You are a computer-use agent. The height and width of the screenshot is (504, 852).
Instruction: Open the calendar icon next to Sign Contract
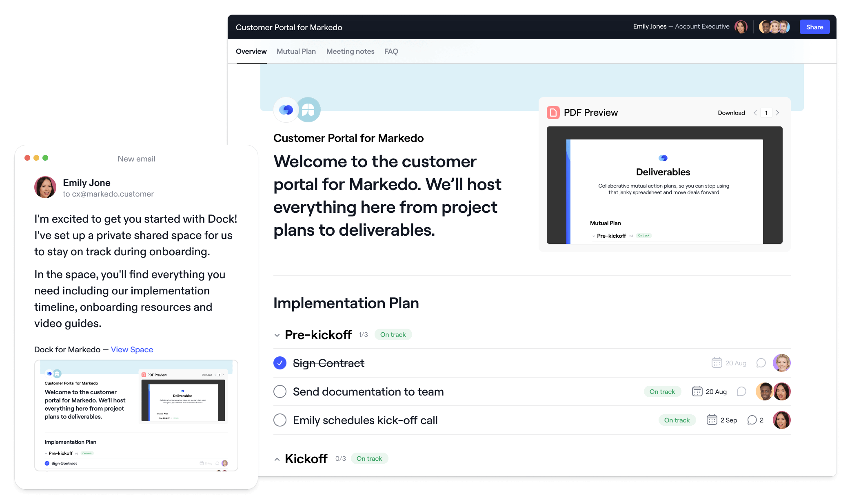tap(716, 363)
